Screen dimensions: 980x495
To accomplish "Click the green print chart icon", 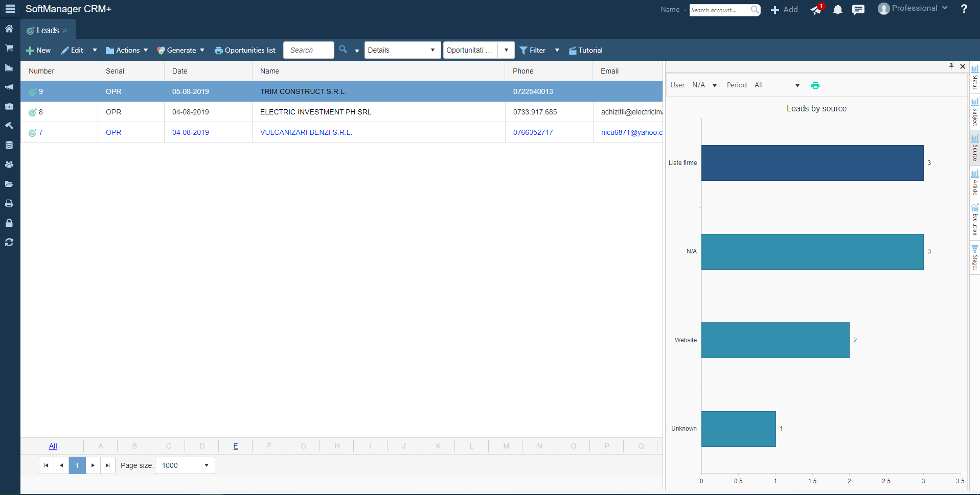I will pyautogui.click(x=815, y=85).
